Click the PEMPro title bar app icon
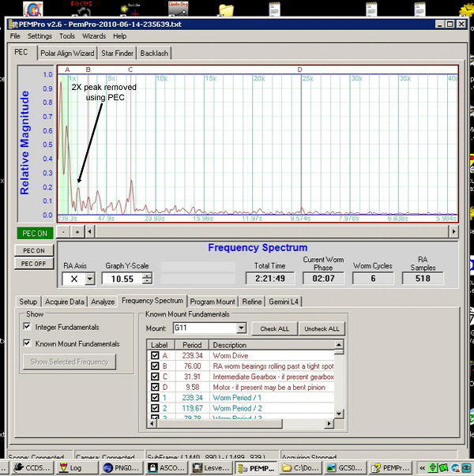Screen dimensions: 474x476 [13, 24]
